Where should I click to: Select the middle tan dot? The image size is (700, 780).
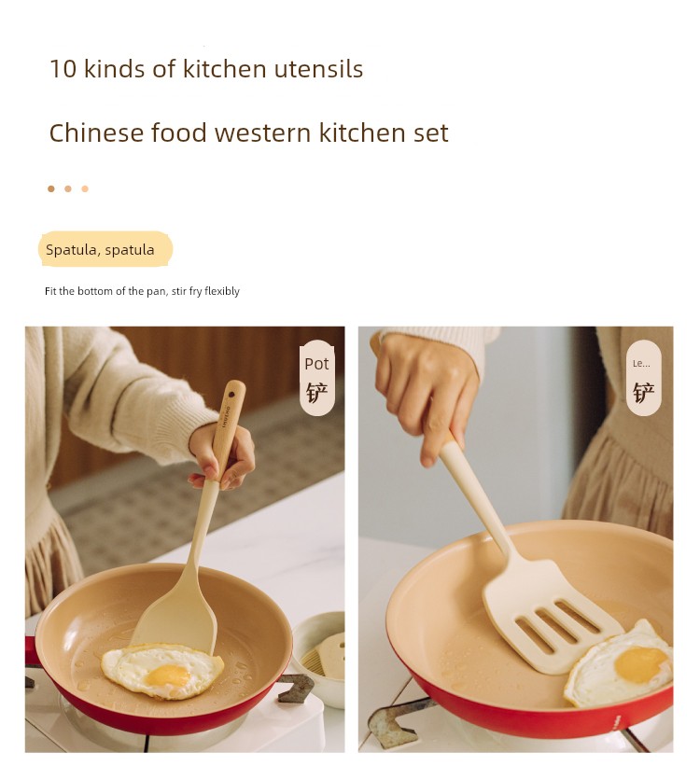click(68, 188)
